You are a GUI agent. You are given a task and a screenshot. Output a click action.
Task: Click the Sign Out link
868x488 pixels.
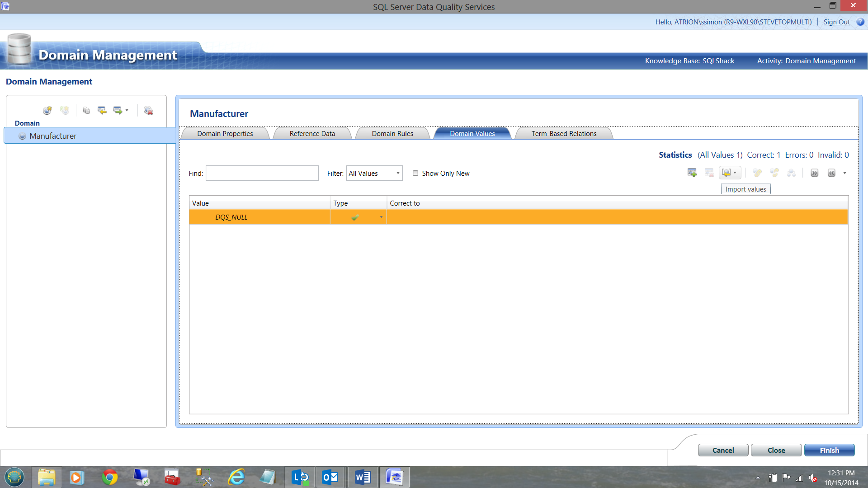836,22
